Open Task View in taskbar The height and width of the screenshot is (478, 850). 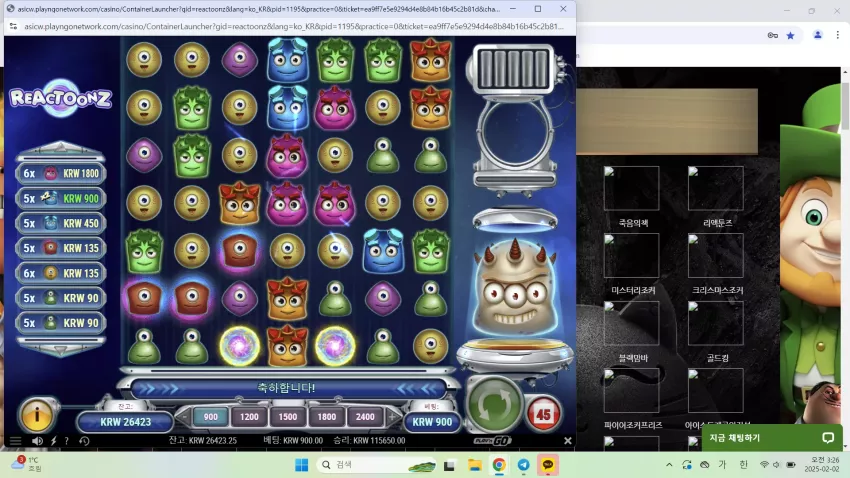coord(449,465)
